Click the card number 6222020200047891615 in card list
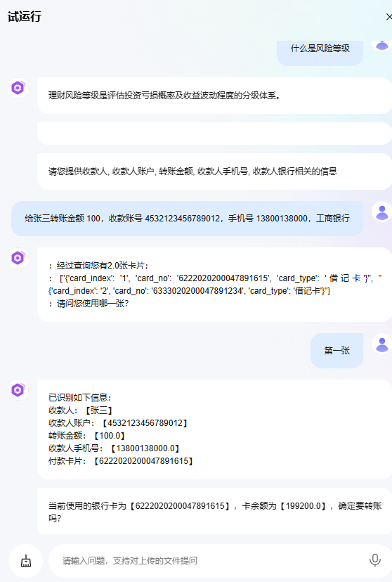 (x=223, y=278)
